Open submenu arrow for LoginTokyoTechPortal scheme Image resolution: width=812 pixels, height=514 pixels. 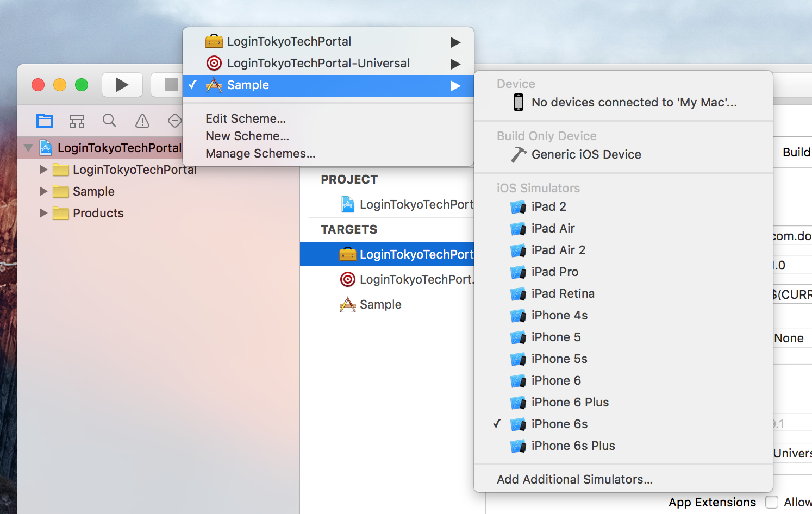[455, 42]
